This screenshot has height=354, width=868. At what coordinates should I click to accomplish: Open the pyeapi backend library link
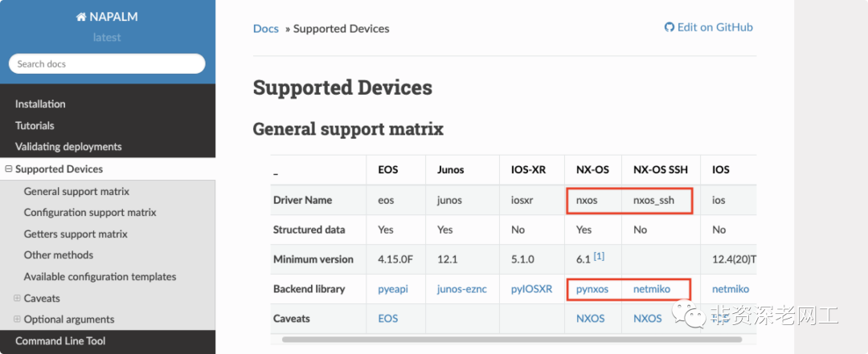click(x=393, y=289)
